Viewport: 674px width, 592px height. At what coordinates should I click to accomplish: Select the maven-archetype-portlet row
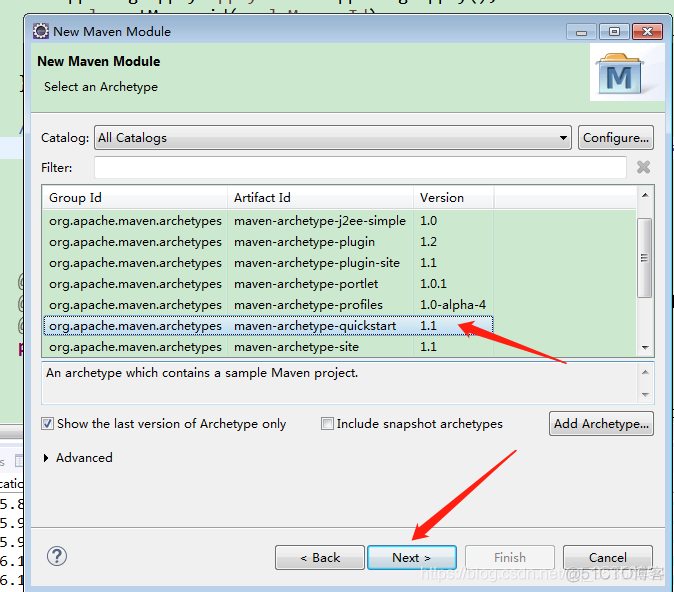[x=268, y=284]
